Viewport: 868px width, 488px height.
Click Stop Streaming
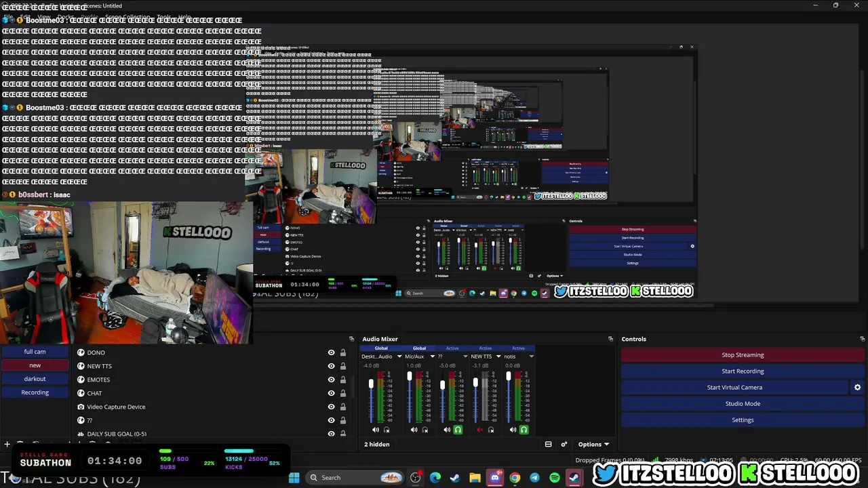point(743,355)
